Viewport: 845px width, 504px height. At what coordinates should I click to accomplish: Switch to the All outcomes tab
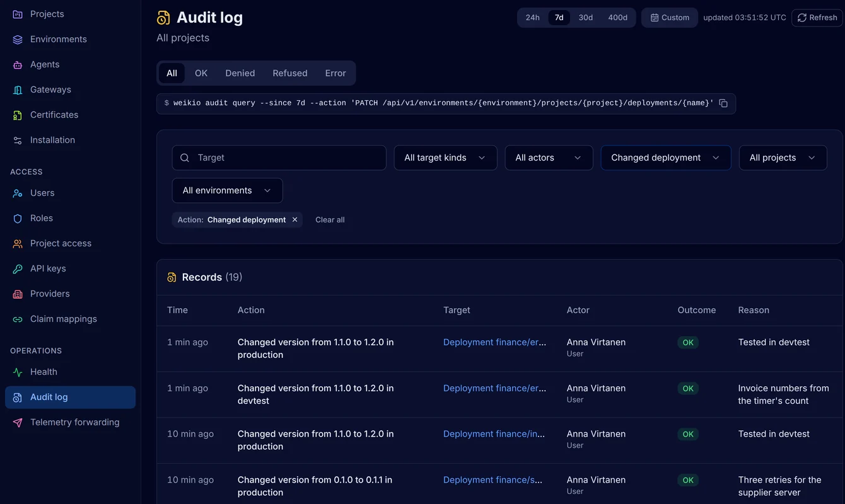click(172, 73)
